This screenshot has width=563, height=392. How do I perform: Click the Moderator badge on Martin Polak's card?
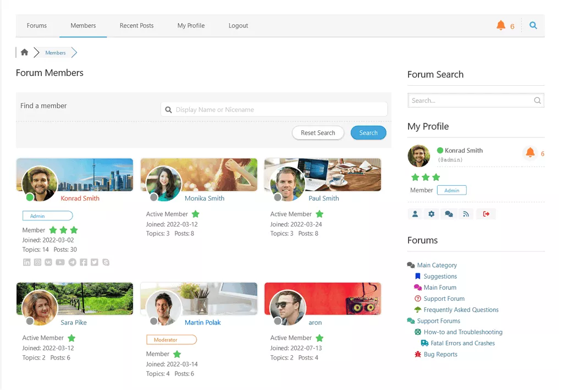tap(172, 340)
